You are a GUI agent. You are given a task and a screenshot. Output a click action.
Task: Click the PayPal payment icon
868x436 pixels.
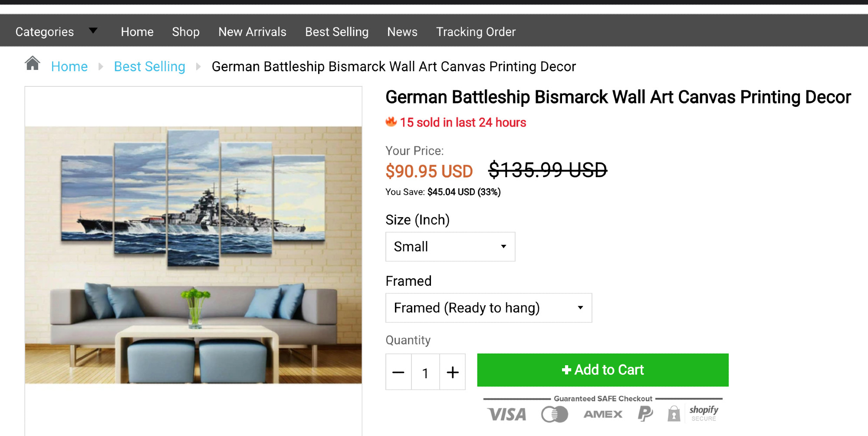point(645,414)
